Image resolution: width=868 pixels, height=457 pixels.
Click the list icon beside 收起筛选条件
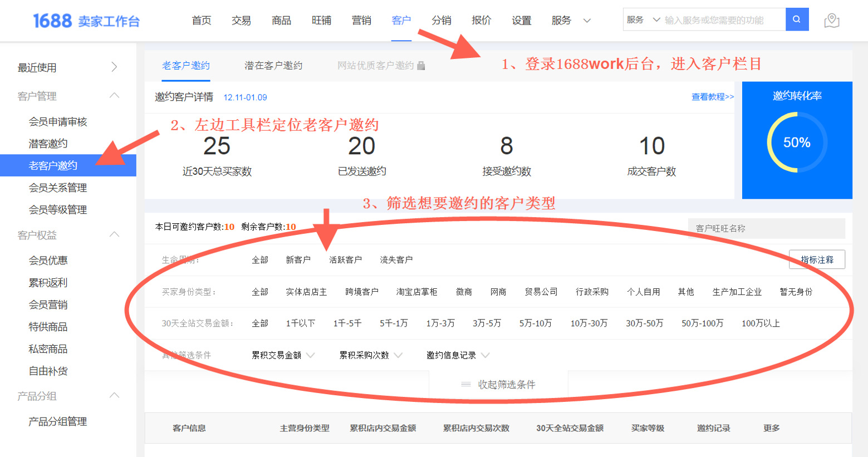466,385
